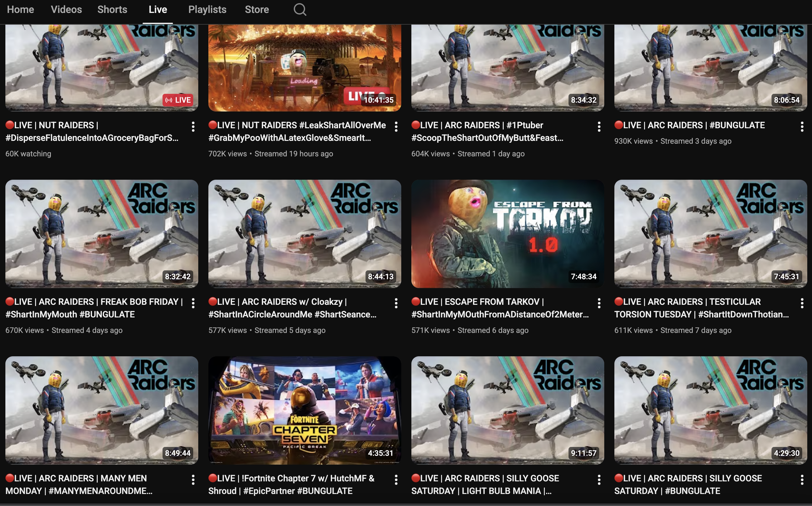Open options for LIGHT BULB MANIA stream

[x=599, y=480]
